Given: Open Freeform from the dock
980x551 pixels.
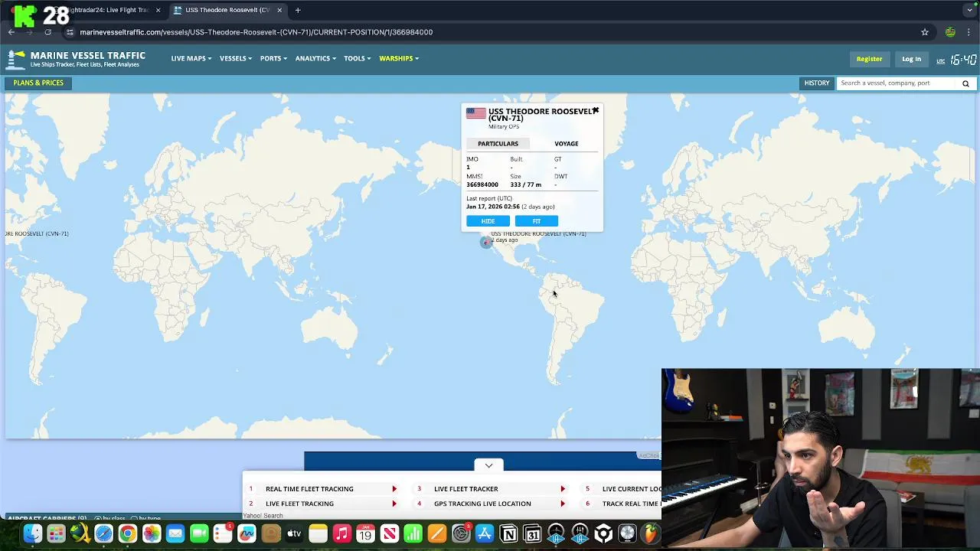Looking at the screenshot, I should [247, 533].
